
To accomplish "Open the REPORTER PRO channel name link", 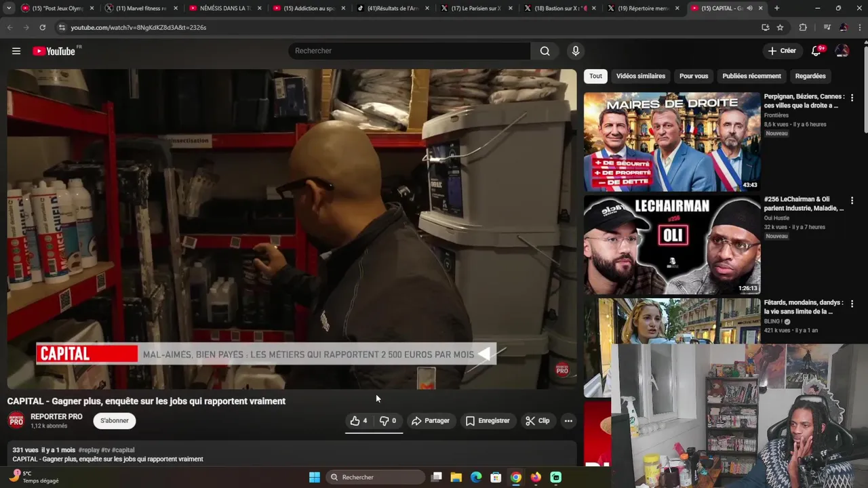I will [56, 417].
